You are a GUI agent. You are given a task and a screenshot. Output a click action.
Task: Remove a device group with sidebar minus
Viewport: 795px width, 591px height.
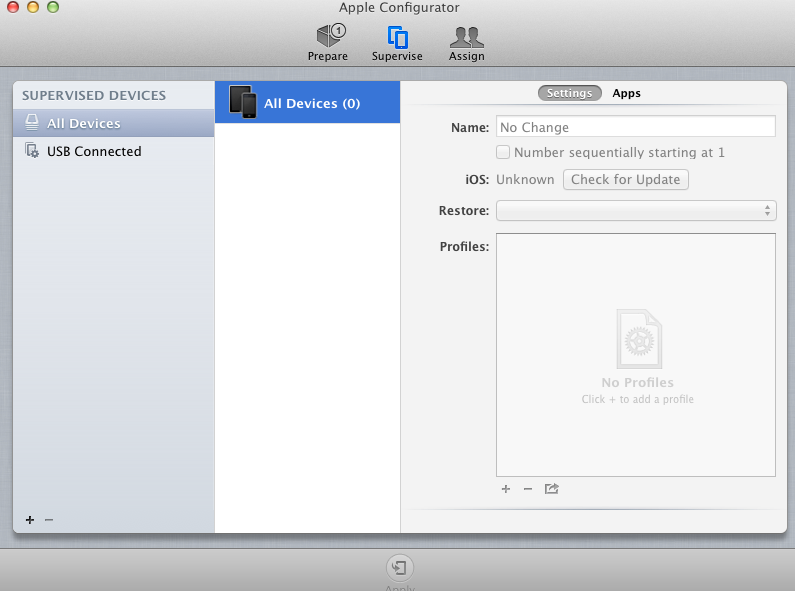(49, 520)
